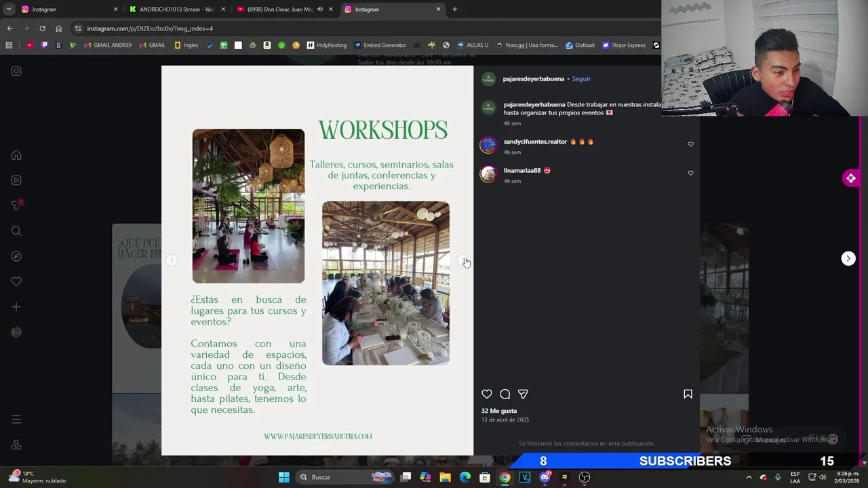
Task: Open AULAS U bookmark
Action: coord(473,45)
